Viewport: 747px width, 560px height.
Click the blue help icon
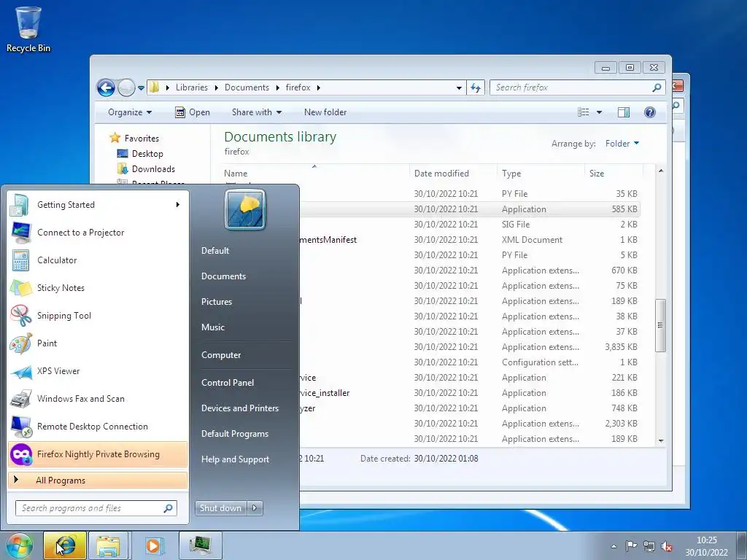tap(650, 112)
